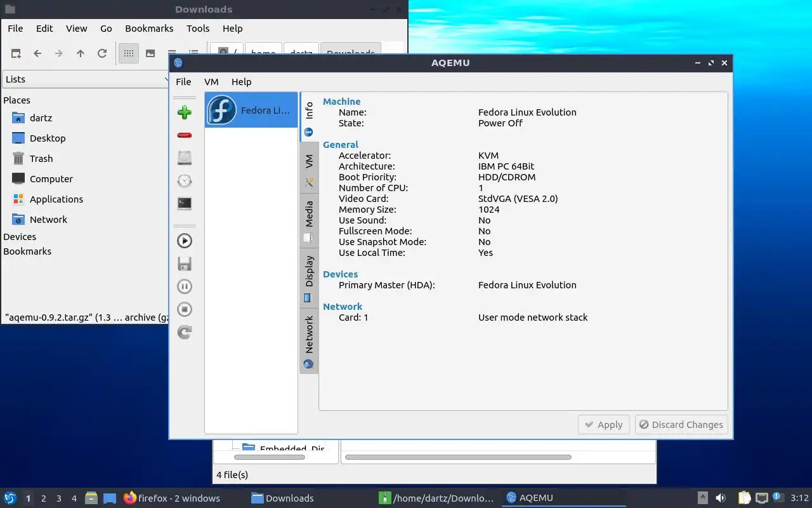Reload the Downloads folder
The width and height of the screenshot is (812, 508).
point(102,53)
